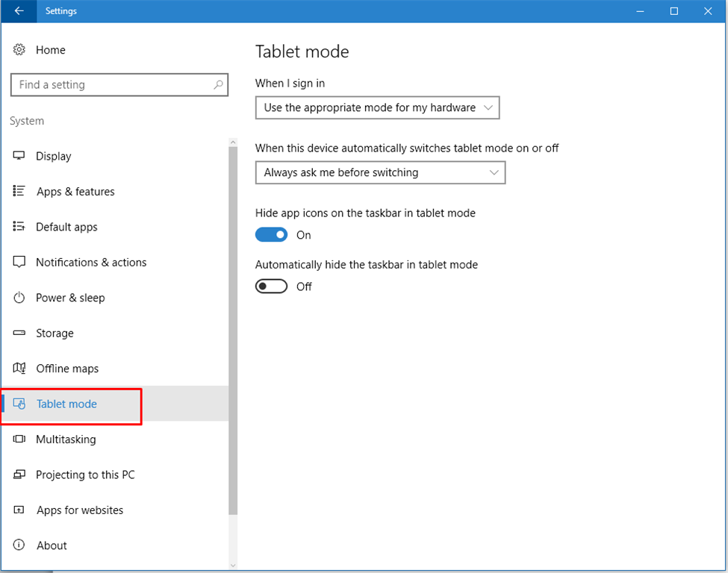Turn off Hide app icons toggle
728x573 pixels.
point(271,235)
